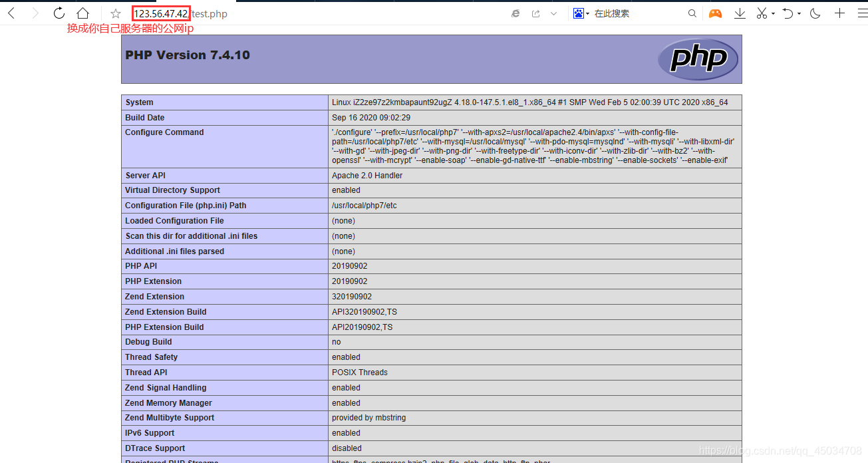Screen dimensions: 868x463
Task: Expand the address bar history chevron
Action: click(x=553, y=13)
